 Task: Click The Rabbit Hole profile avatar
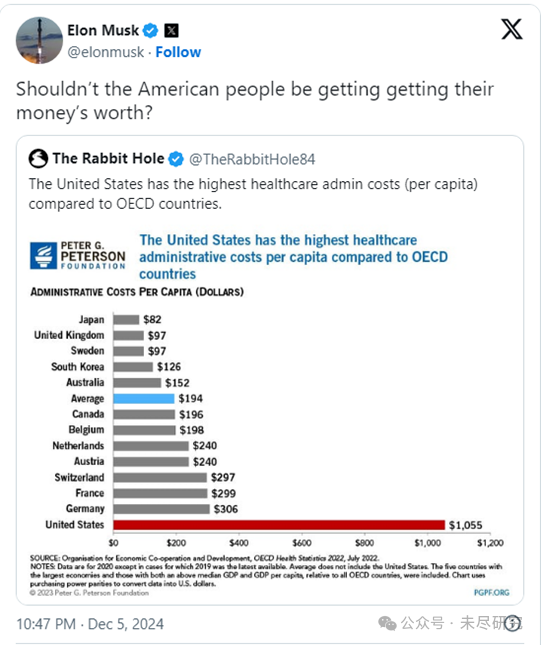38,158
